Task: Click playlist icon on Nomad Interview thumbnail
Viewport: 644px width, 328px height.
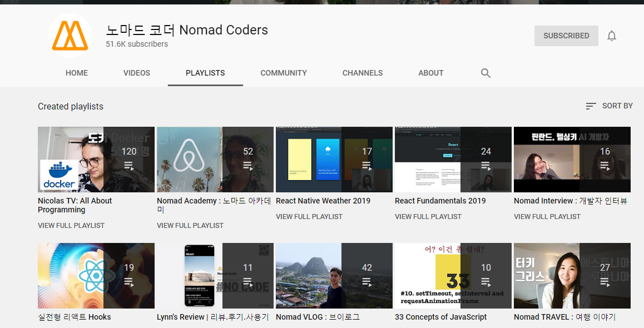Action: click(x=605, y=166)
